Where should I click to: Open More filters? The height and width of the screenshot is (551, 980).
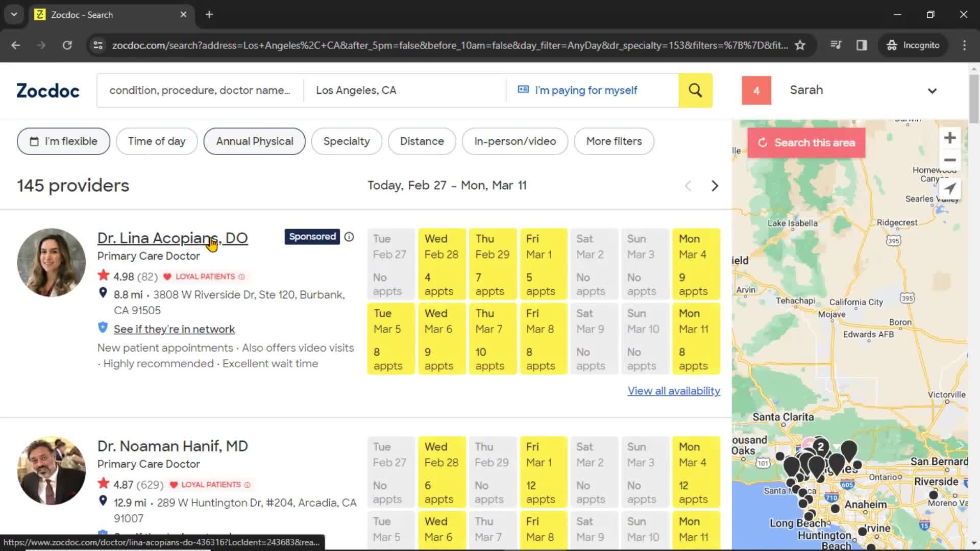point(614,141)
